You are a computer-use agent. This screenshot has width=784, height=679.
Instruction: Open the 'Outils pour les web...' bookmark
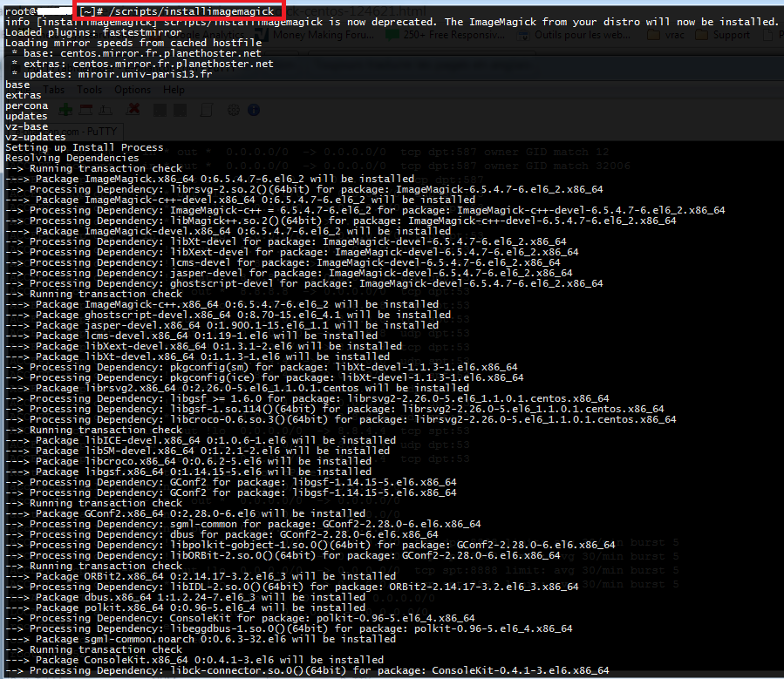[x=574, y=35]
